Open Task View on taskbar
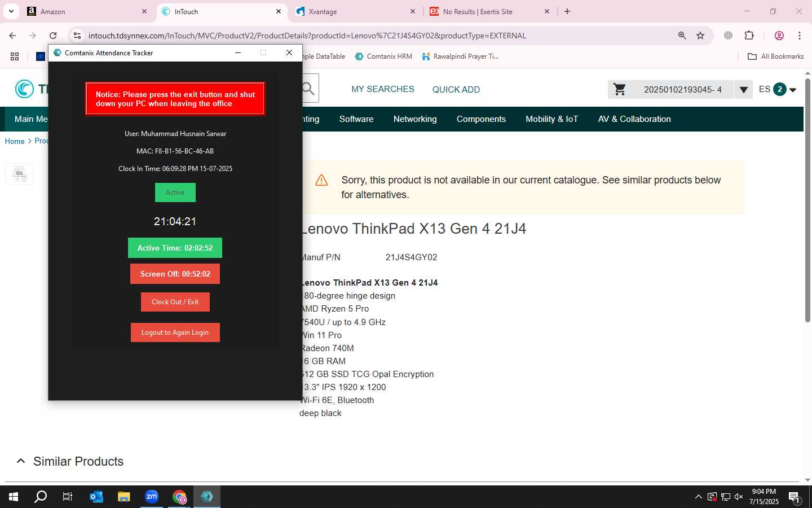This screenshot has height=508, width=812. tap(68, 497)
